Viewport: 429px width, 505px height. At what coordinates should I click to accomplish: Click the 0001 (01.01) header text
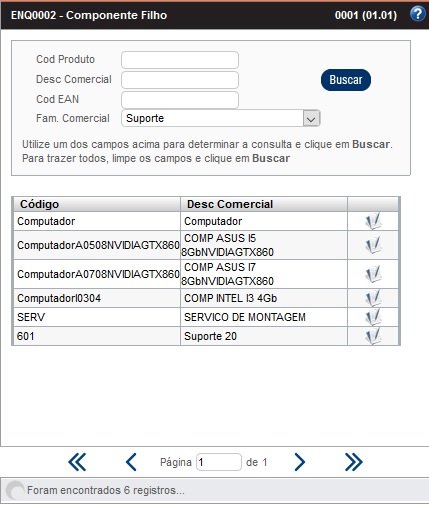click(x=366, y=15)
